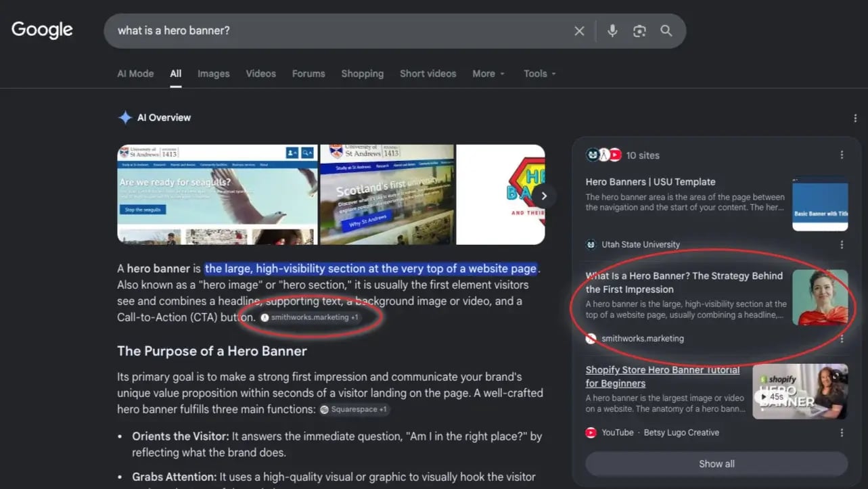
Task: Switch to the AI Mode tab
Action: [136, 74]
